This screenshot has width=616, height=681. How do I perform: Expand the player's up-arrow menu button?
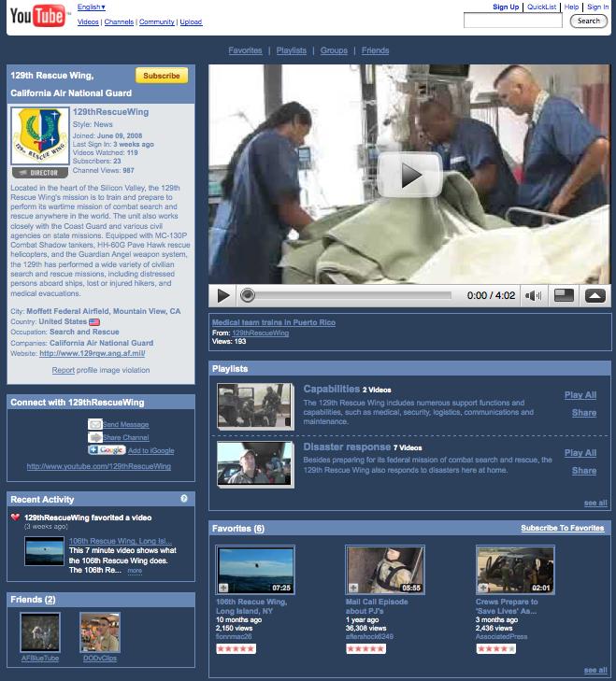(595, 296)
